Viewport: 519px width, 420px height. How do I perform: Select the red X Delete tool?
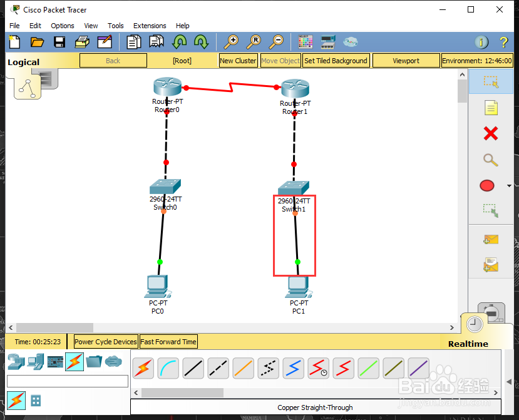(x=491, y=134)
